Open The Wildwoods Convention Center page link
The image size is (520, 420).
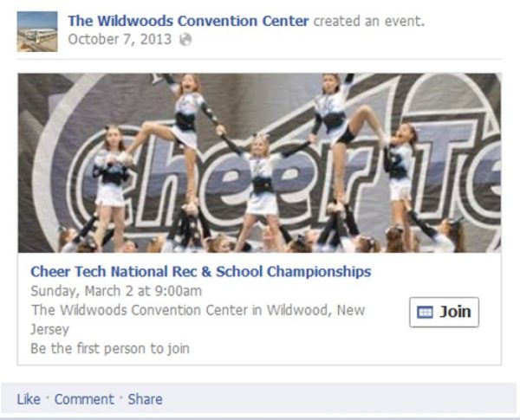(188, 21)
